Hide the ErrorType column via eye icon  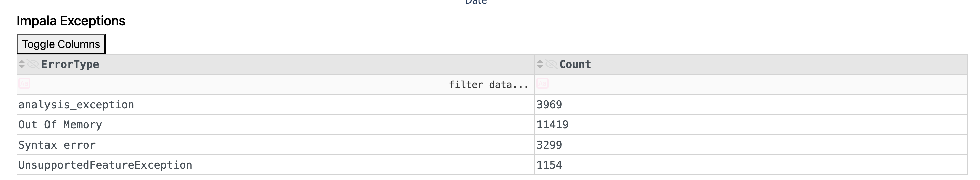pyautogui.click(x=33, y=64)
